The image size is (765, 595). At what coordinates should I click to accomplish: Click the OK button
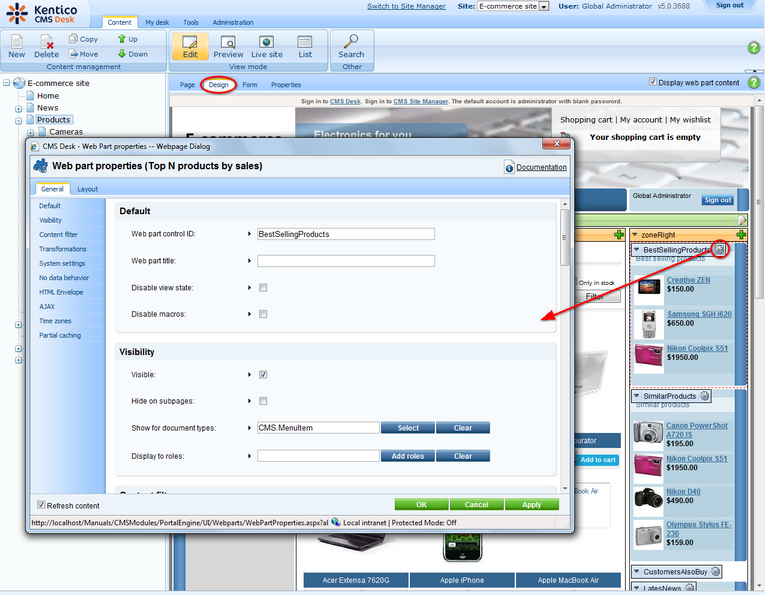(x=422, y=504)
